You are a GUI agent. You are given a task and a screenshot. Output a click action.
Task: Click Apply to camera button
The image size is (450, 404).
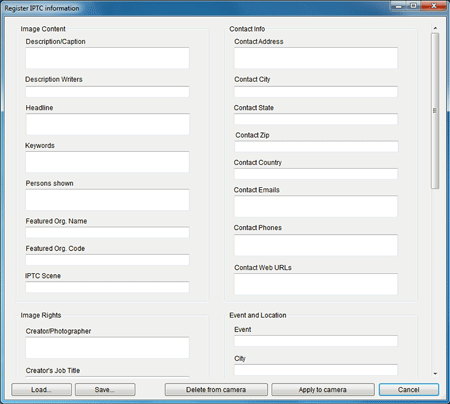323,389
